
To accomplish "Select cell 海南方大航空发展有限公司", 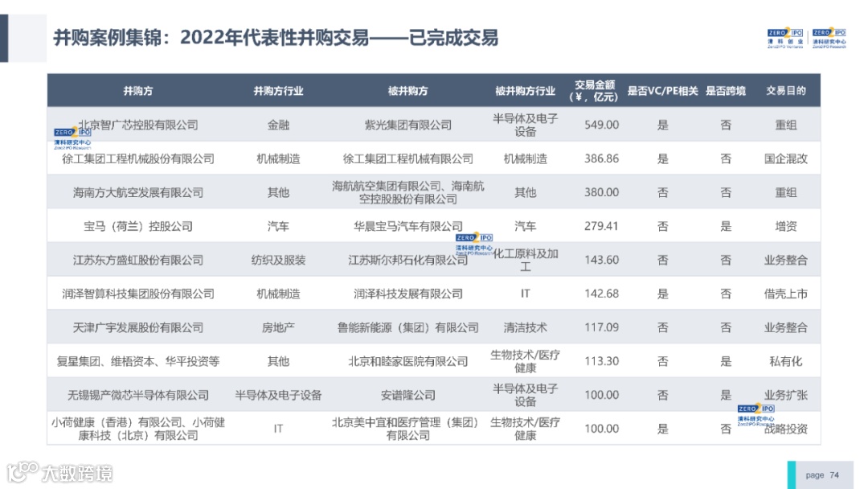I will [x=138, y=192].
